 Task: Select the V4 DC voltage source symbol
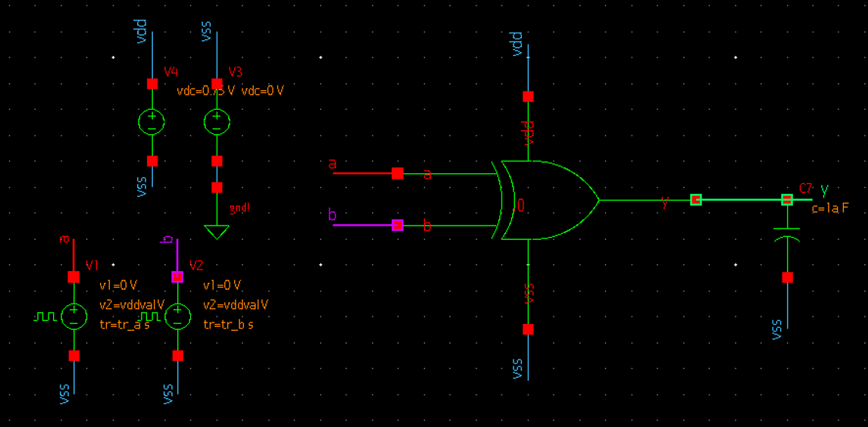click(151, 122)
